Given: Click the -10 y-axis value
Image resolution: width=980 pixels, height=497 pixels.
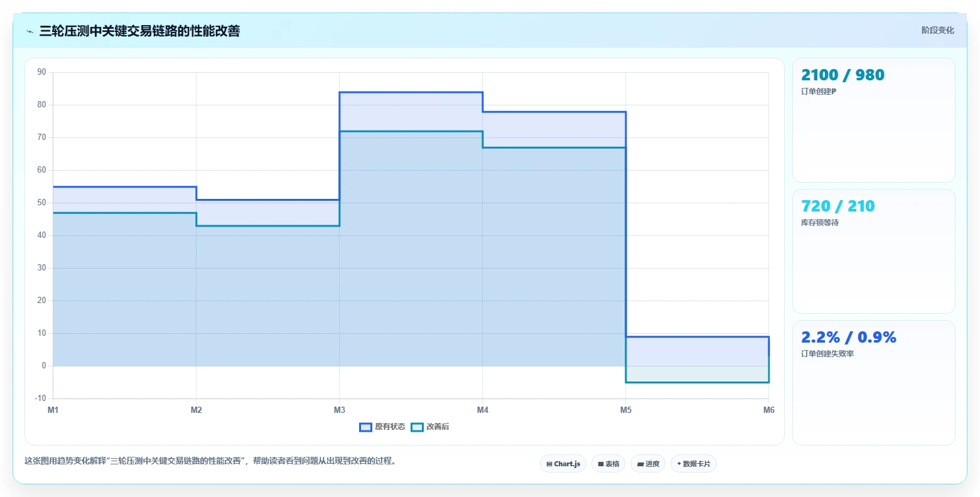Looking at the screenshot, I should coord(40,398).
